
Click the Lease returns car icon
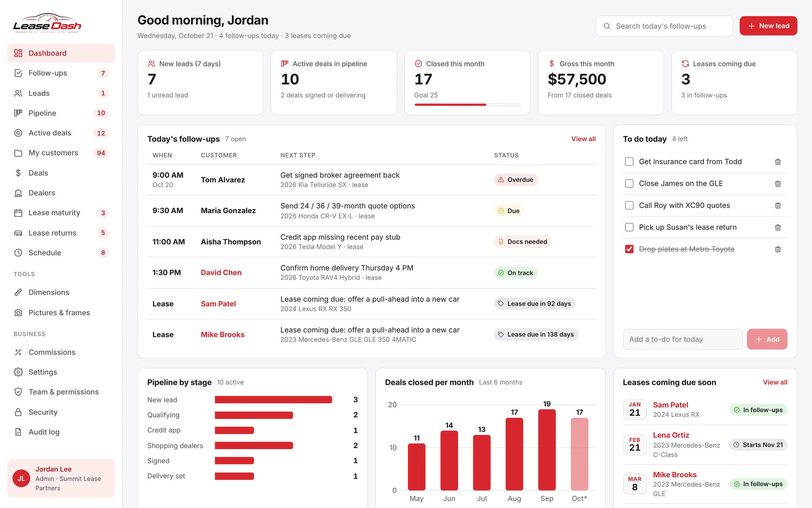(x=18, y=233)
